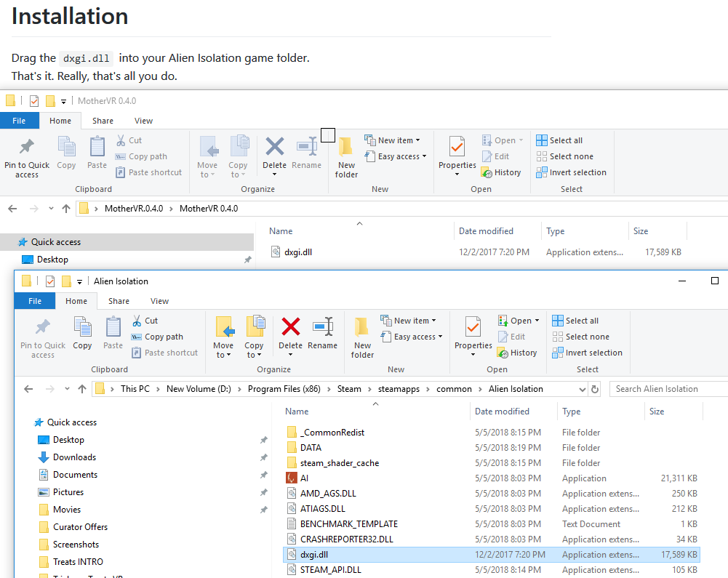
Task: Click refresh button beside Alien Isolation address bar
Action: coord(595,389)
